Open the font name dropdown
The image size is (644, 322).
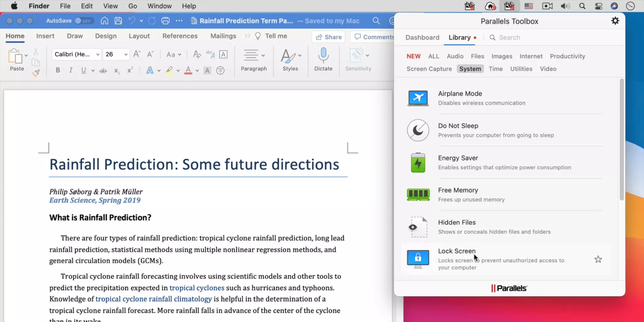pos(98,54)
